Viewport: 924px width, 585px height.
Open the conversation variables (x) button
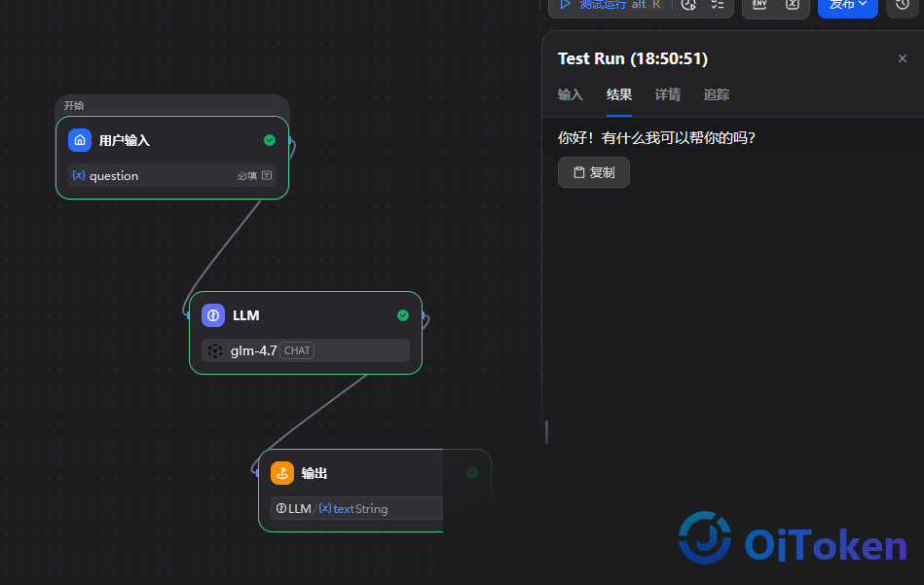click(x=793, y=5)
